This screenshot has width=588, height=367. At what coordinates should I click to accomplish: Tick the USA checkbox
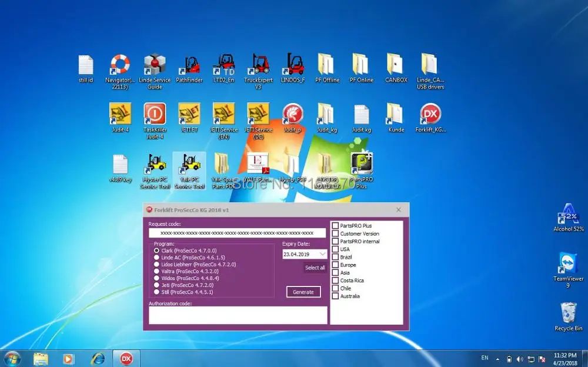[335, 249]
